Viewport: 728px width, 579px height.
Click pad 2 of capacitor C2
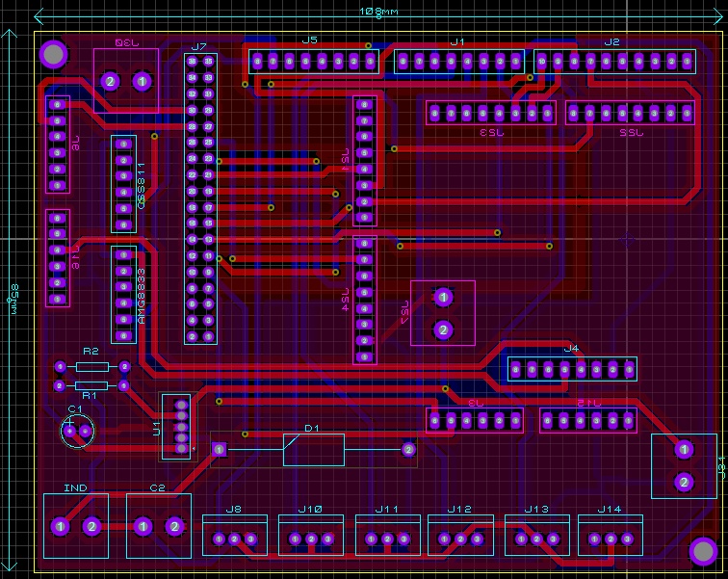(x=174, y=527)
